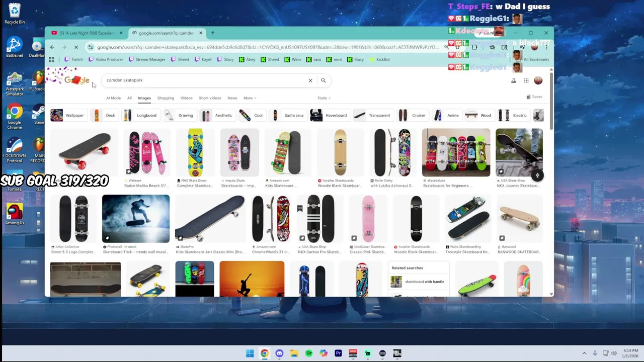Open BANWOOD SKATEBOARD image result
Viewport: 644px width, 362px height.
pos(520,219)
